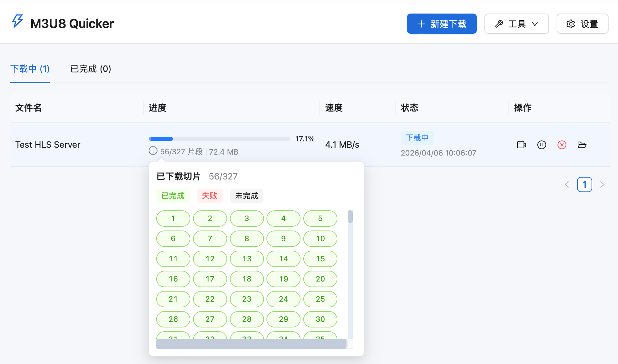
Task: Click the horizontal scrollbar in the segments popup
Action: (251, 344)
